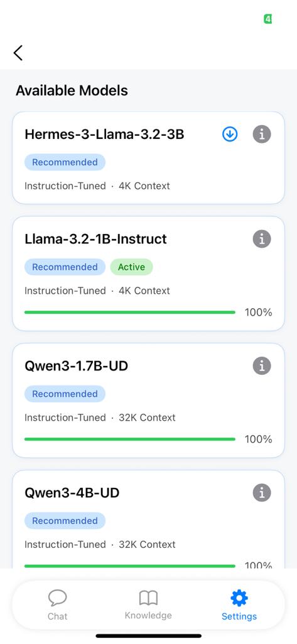
Task: Download the Hermes-3-Llama-3.2-3B model
Action: [230, 134]
